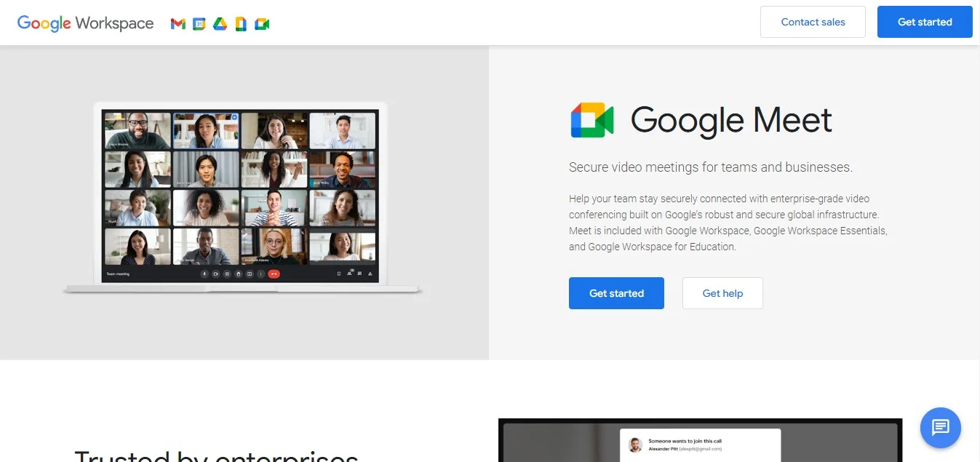This screenshot has width=980, height=462.
Task: Click 'Someone wants to join this call' card
Action: click(700, 445)
